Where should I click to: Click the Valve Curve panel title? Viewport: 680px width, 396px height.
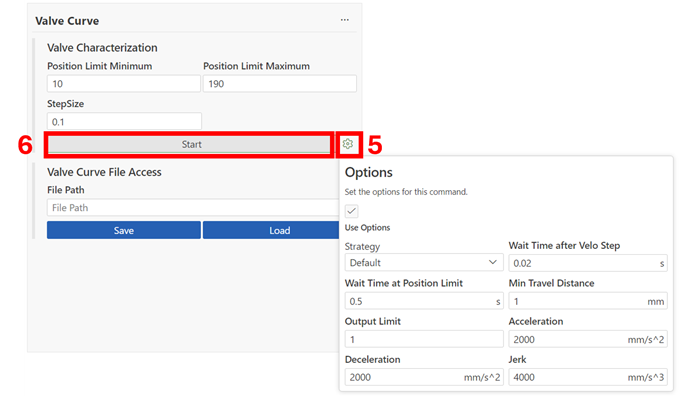(x=67, y=21)
